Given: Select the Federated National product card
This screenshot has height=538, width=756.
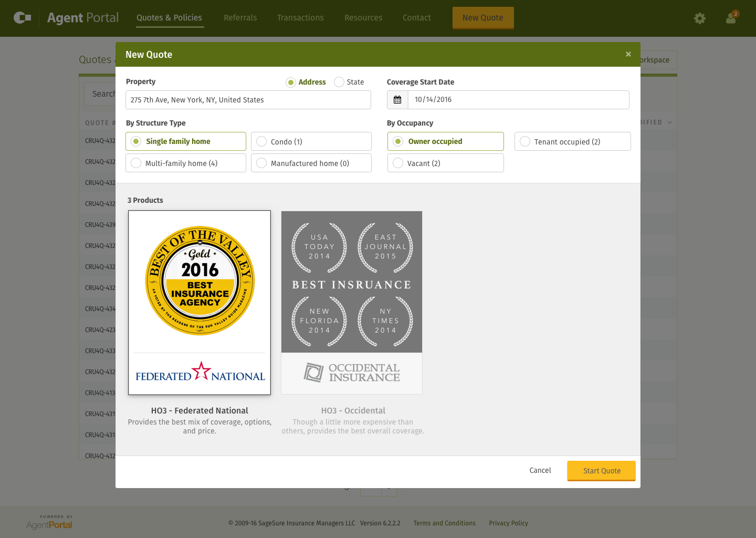Looking at the screenshot, I should coord(199,303).
